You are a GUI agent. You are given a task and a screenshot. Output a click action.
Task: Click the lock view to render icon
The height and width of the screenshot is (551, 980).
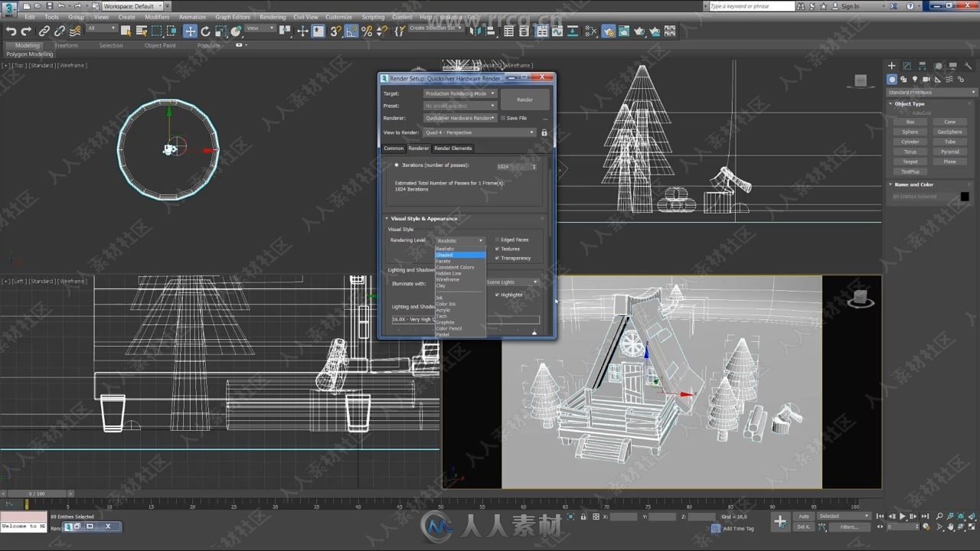coord(544,132)
